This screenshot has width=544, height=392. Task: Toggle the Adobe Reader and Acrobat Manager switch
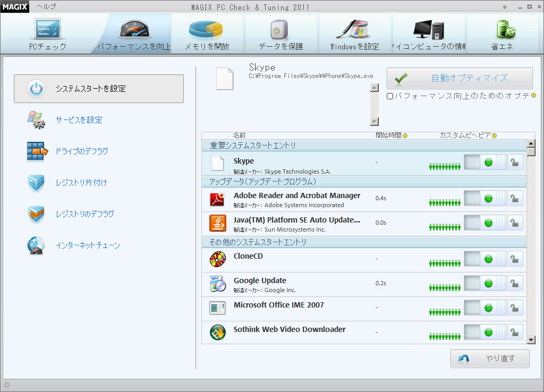[x=486, y=199]
